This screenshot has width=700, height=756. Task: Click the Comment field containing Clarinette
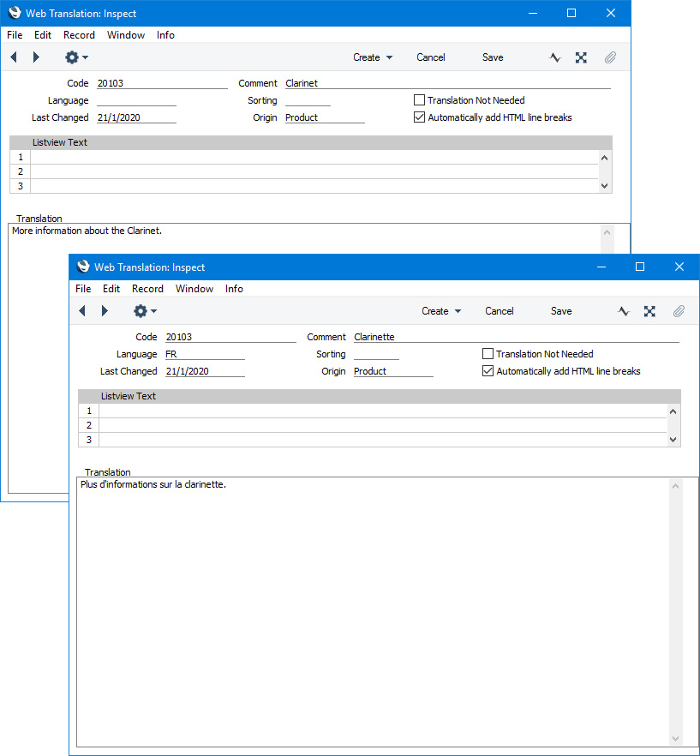[x=514, y=337]
